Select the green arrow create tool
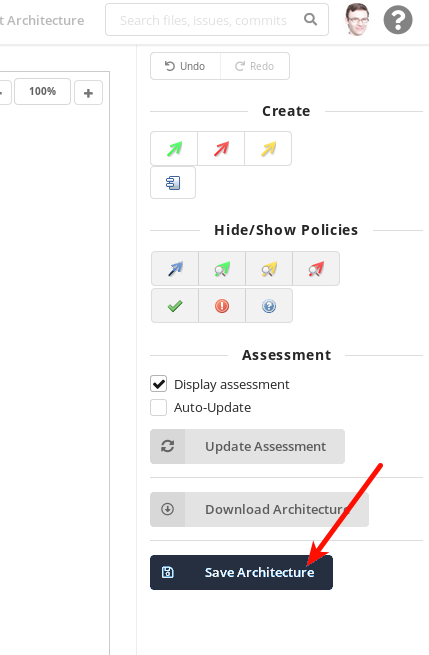Viewport: 429px width, 655px height. [174, 149]
